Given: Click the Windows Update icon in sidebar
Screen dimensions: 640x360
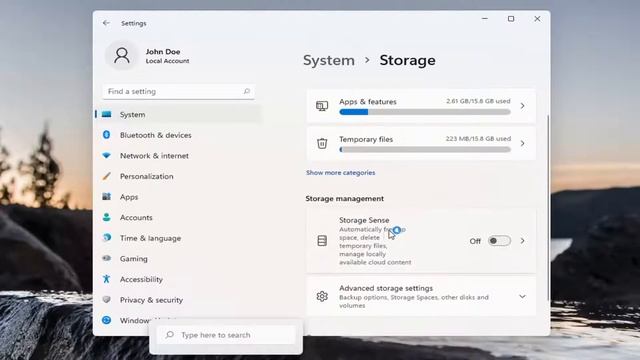Looking at the screenshot, I should coord(107,320).
